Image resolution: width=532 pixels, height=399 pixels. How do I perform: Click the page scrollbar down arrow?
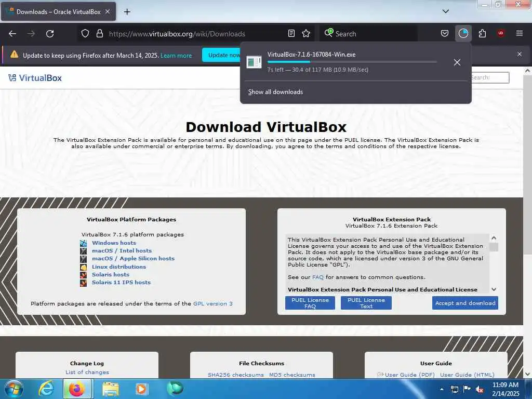click(x=527, y=374)
